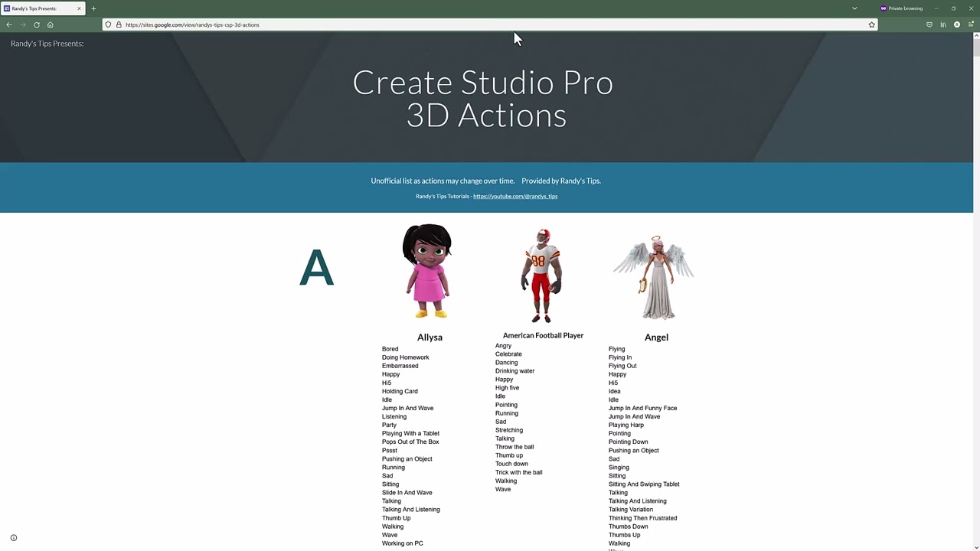Click the Angel name heading
The width and height of the screenshot is (980, 551).
point(656,337)
